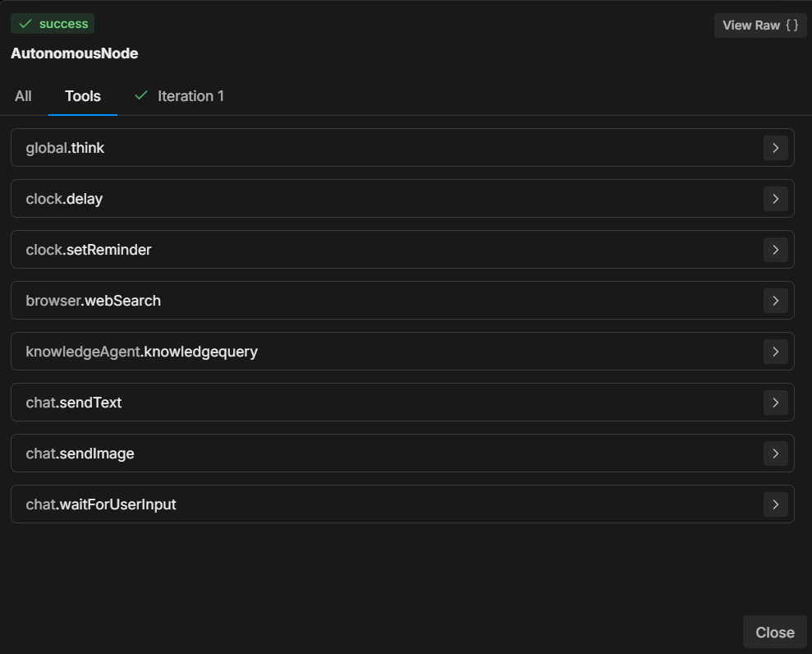Select the Tools tab
Screen dimensions: 812x654
pyautogui.click(x=83, y=96)
